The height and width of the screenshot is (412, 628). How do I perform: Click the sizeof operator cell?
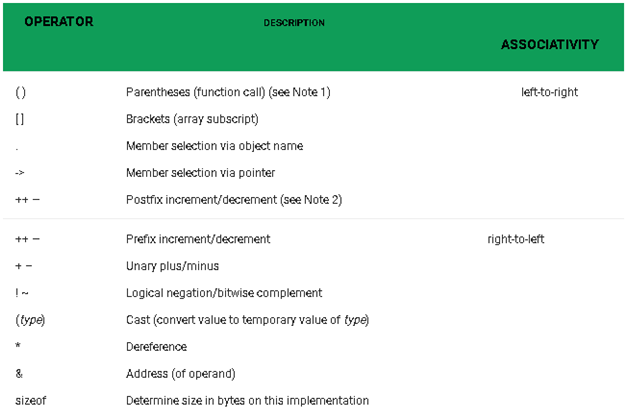[x=30, y=401]
